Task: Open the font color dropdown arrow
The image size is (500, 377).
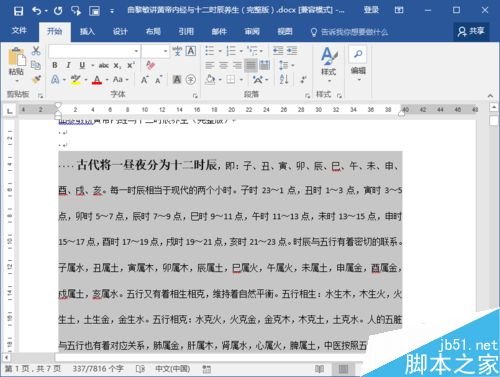Action: point(107,80)
